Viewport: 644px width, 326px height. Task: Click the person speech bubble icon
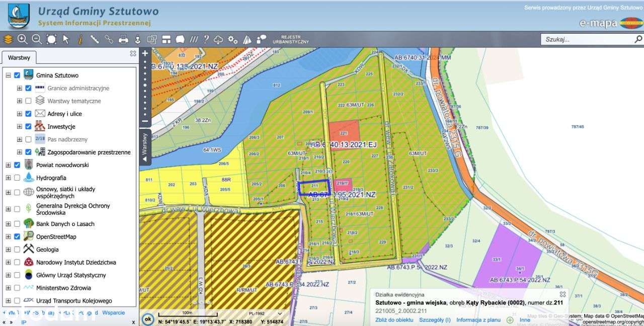pyautogui.click(x=262, y=39)
